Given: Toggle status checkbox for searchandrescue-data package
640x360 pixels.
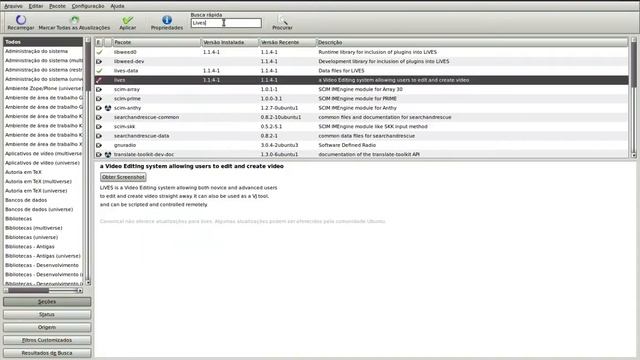Looking at the screenshot, I should click(x=99, y=136).
